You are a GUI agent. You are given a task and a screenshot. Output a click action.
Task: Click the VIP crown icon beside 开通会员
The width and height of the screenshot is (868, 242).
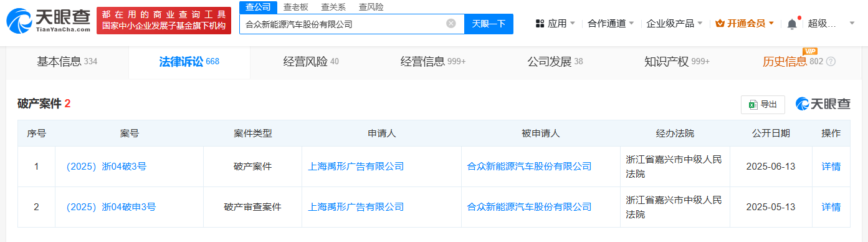(720, 24)
